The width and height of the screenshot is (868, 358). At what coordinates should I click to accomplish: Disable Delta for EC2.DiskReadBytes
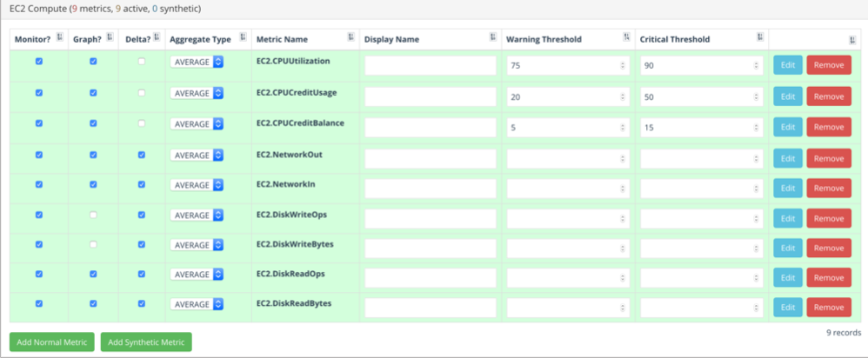(x=142, y=303)
